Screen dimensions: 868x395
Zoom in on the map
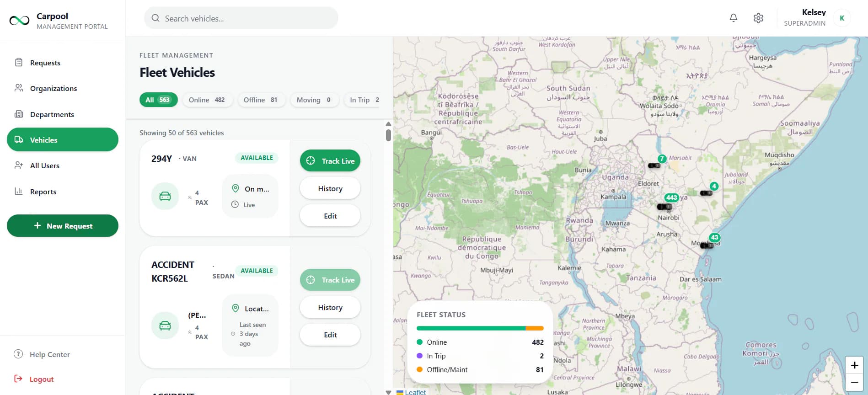[x=854, y=365]
